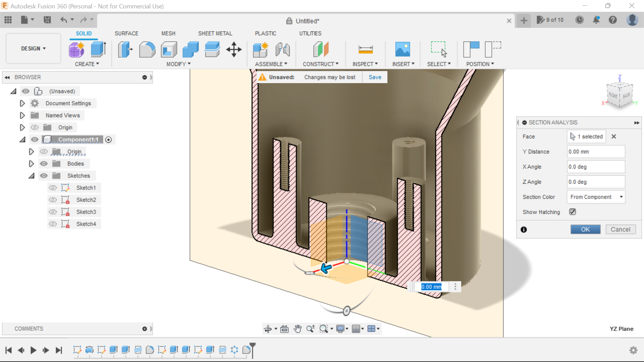Open the Measure tool under Inspect

coord(366,49)
